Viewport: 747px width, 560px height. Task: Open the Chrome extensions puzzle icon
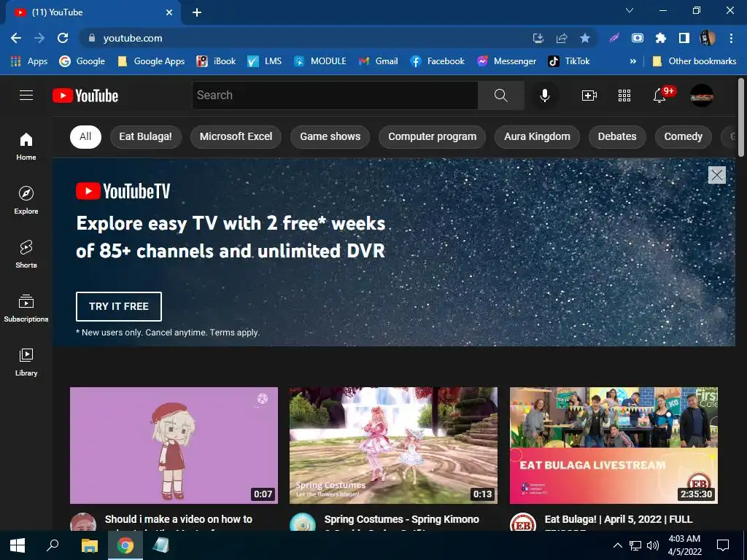click(x=661, y=38)
